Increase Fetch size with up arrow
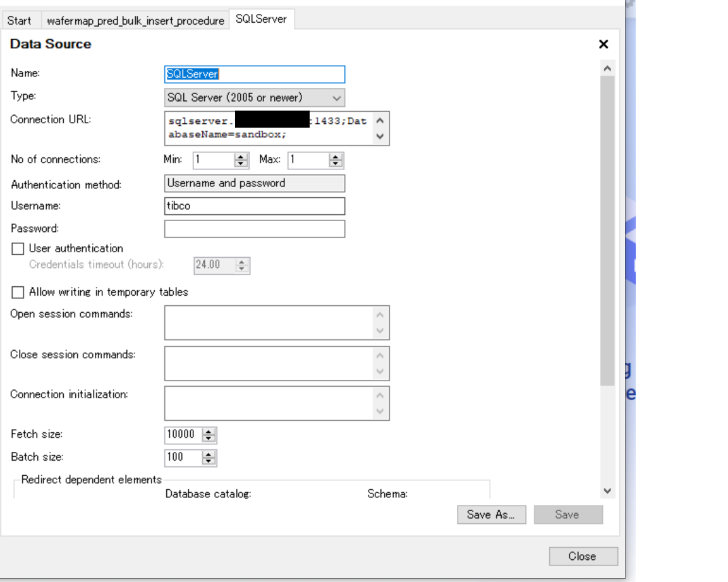Viewport: 728px width, 582px height. point(209,432)
